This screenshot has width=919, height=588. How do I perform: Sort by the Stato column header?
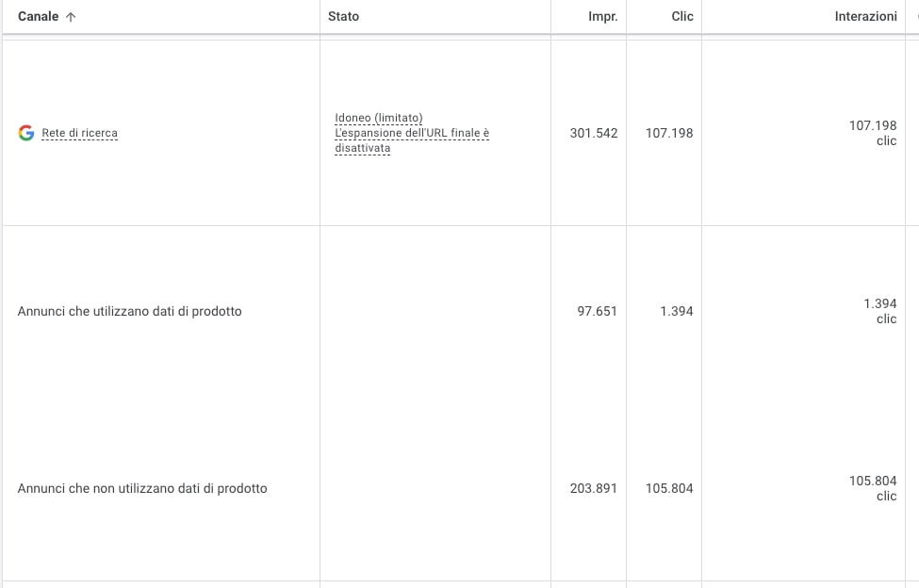[343, 17]
